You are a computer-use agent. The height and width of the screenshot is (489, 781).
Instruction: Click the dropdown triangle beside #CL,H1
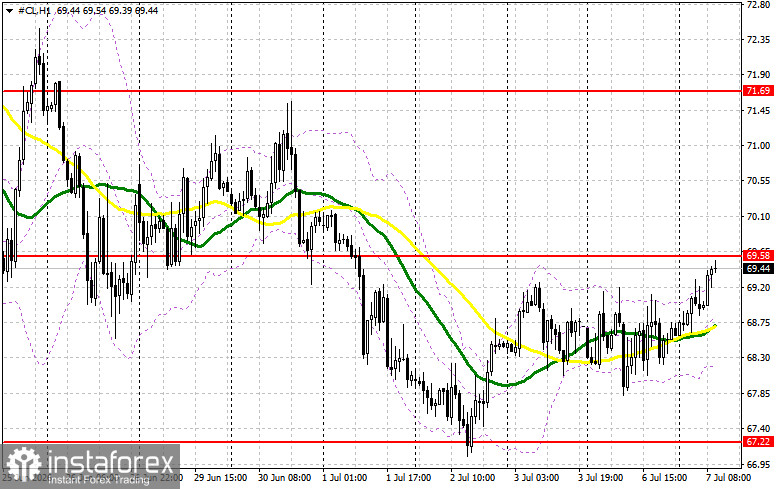[9, 10]
